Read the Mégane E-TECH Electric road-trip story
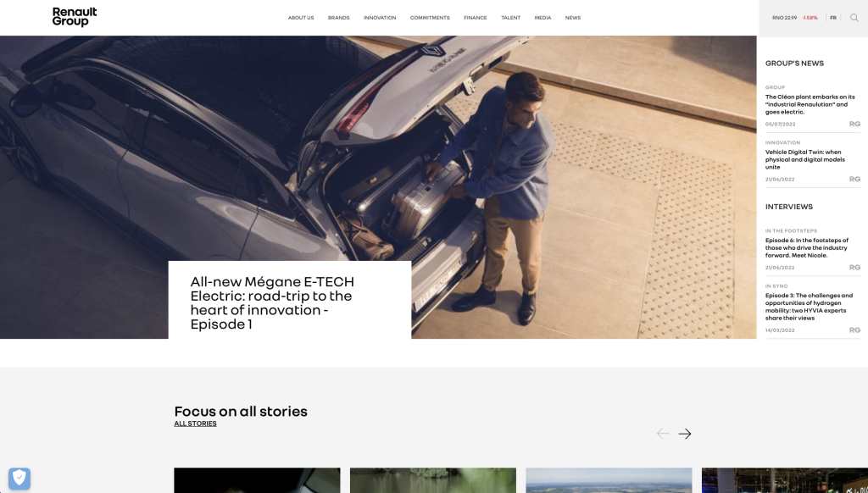The image size is (868, 493). [272, 302]
